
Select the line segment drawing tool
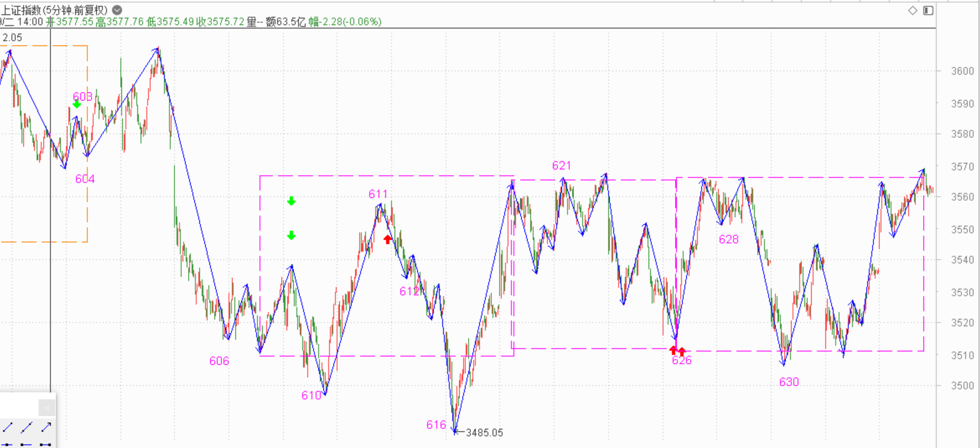coord(8,428)
